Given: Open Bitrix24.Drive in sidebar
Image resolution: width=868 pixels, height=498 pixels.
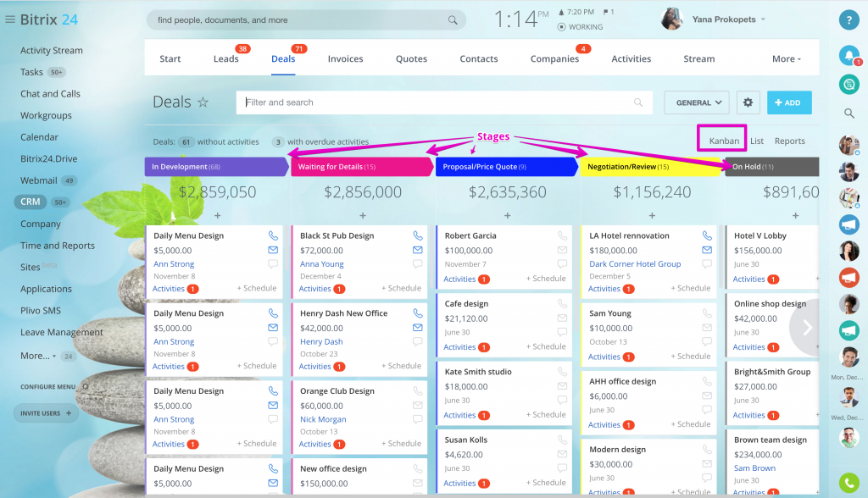Looking at the screenshot, I should click(x=48, y=159).
